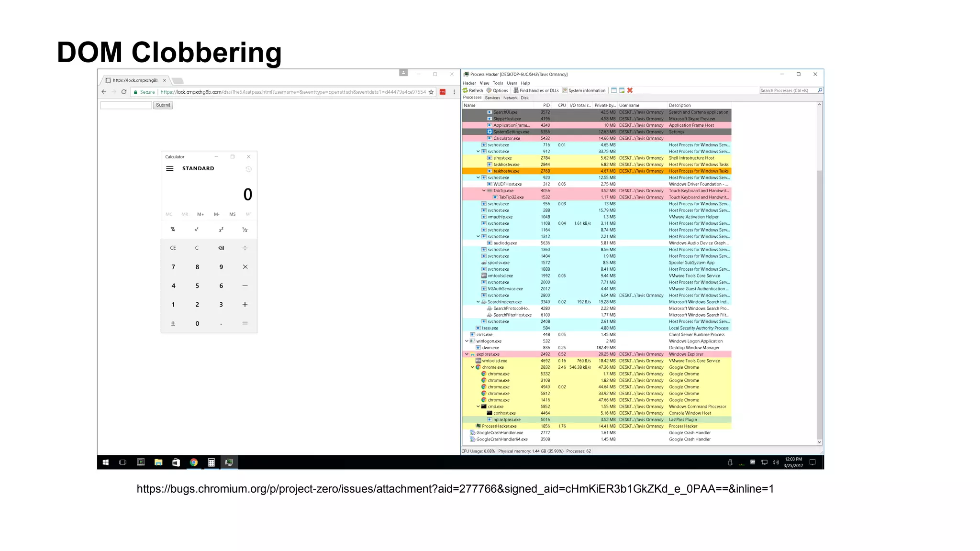Sort by the Description column header
Screen dimensions: 980x551
coord(699,105)
